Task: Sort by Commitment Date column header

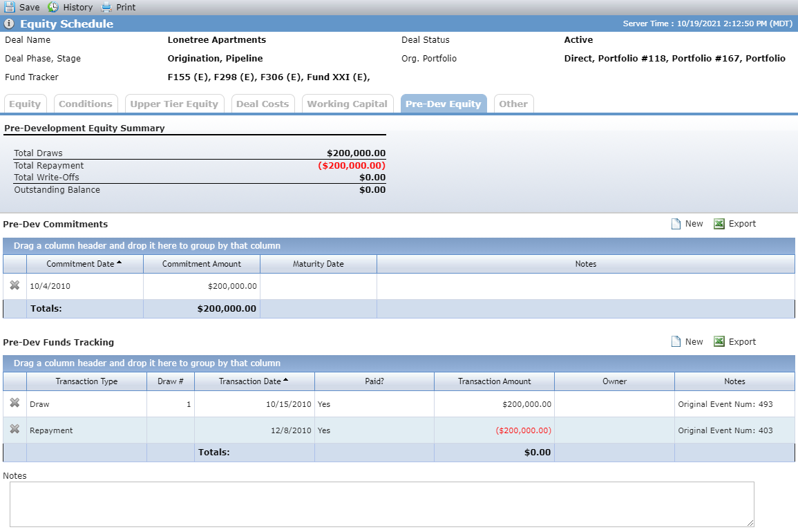Action: (80, 264)
